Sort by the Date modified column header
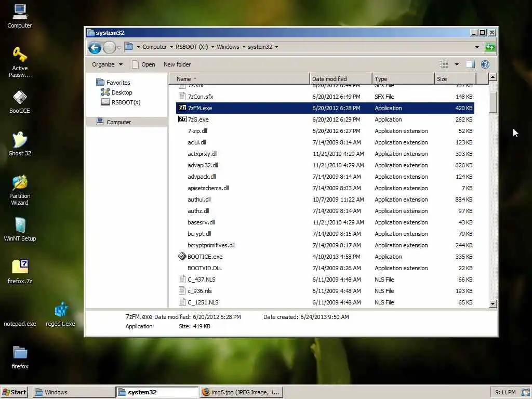This screenshot has height=399, width=532. 341,79
